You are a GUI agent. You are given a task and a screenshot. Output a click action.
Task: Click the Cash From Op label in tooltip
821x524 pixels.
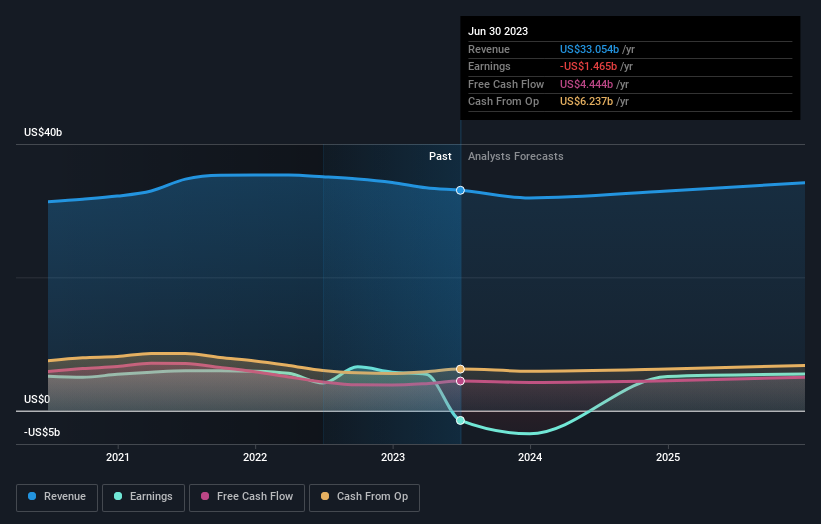coord(503,102)
